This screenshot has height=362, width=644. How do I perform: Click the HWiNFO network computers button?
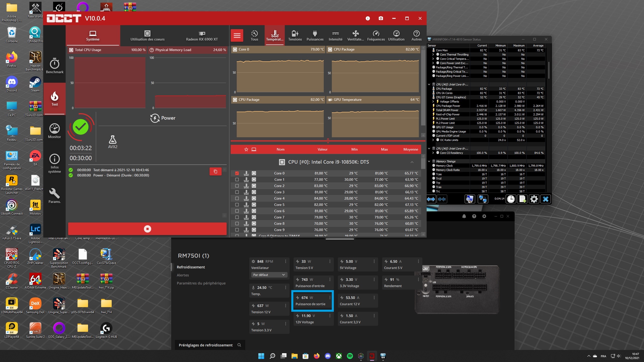482,199
